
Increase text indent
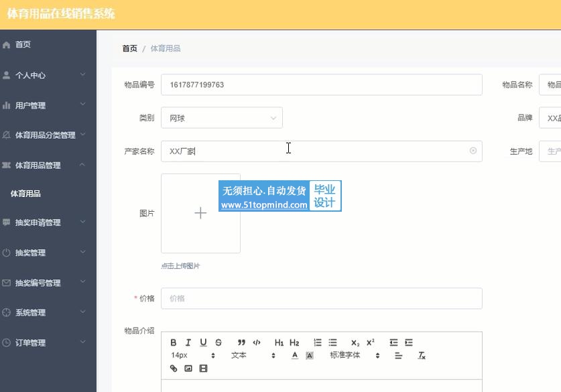click(409, 342)
